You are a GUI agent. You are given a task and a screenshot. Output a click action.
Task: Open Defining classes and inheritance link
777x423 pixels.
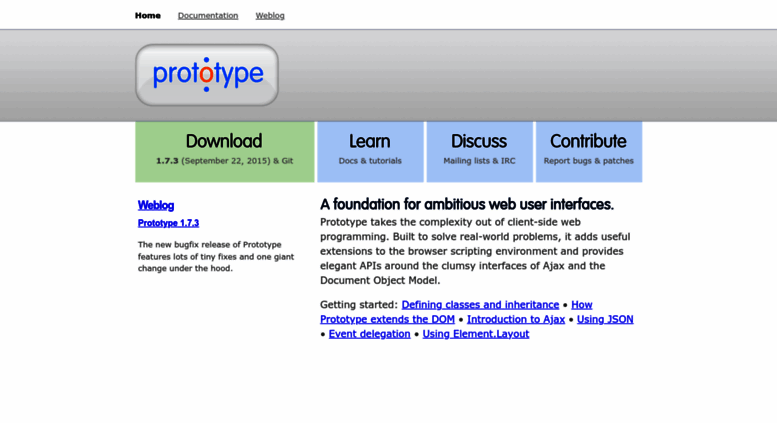[x=480, y=305]
